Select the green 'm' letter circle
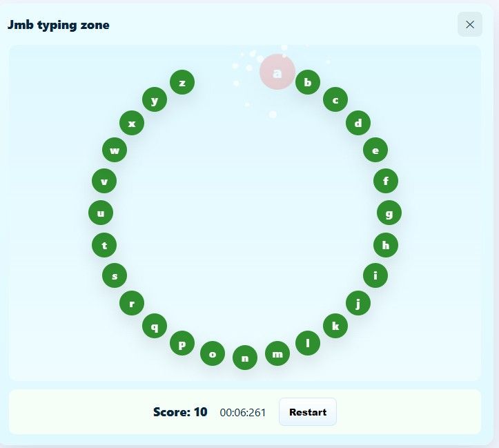 click(x=277, y=354)
